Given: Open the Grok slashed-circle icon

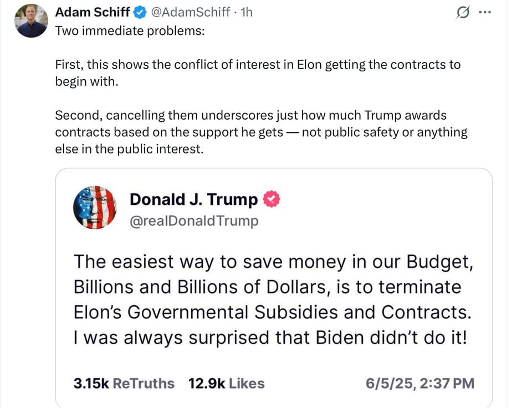Looking at the screenshot, I should pos(462,13).
